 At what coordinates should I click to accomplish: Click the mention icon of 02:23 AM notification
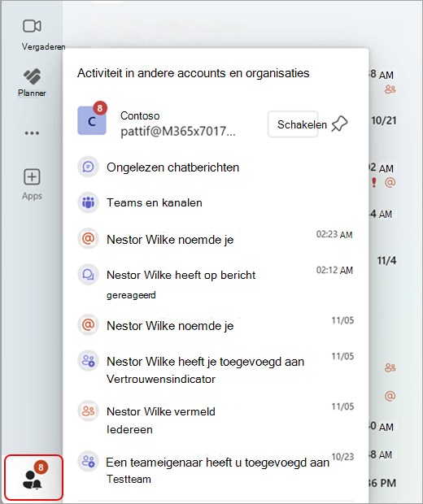click(x=88, y=239)
